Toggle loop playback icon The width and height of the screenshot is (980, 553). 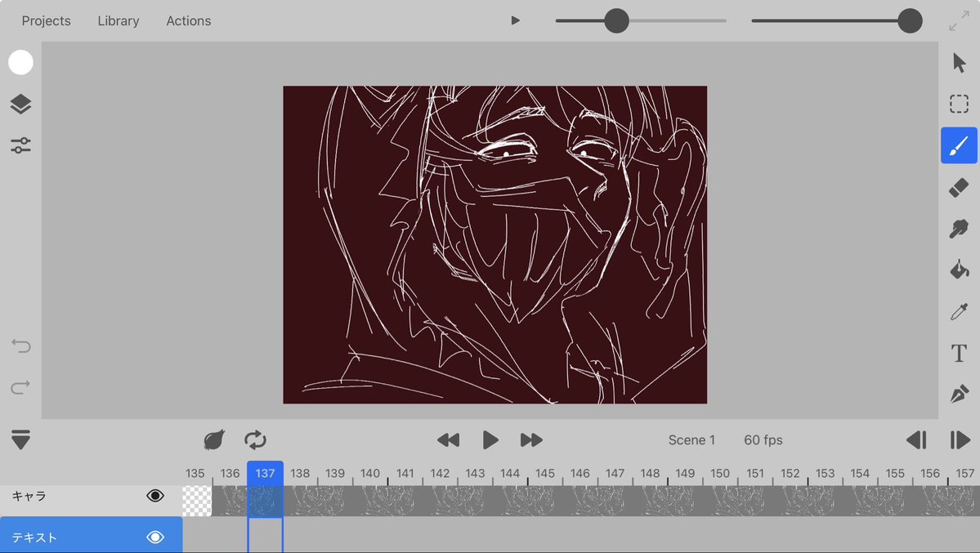[255, 440]
